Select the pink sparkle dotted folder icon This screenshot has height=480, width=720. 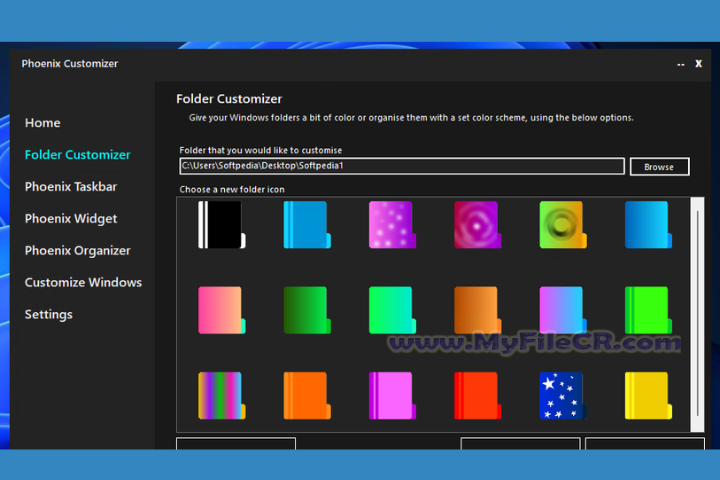coord(393,225)
